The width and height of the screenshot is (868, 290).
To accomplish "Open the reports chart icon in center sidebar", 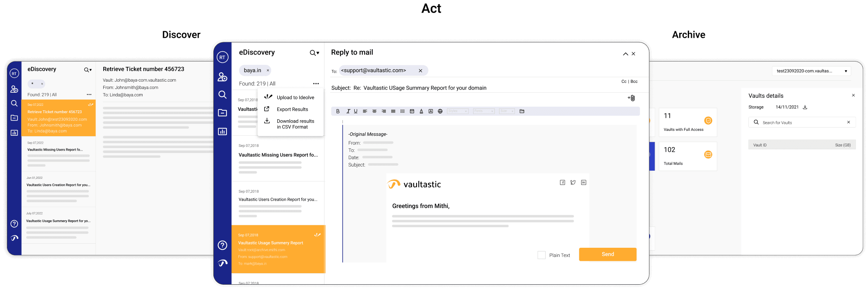I will coord(222,132).
